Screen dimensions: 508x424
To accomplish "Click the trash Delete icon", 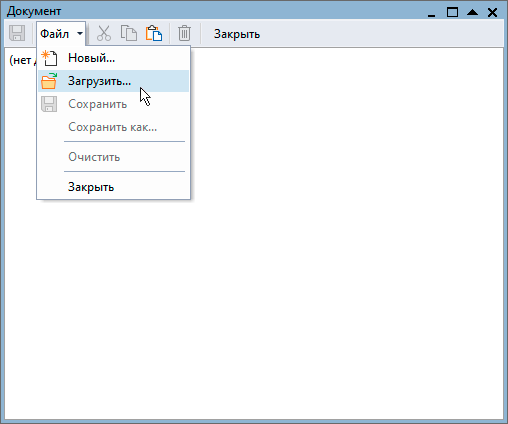I will tap(184, 33).
